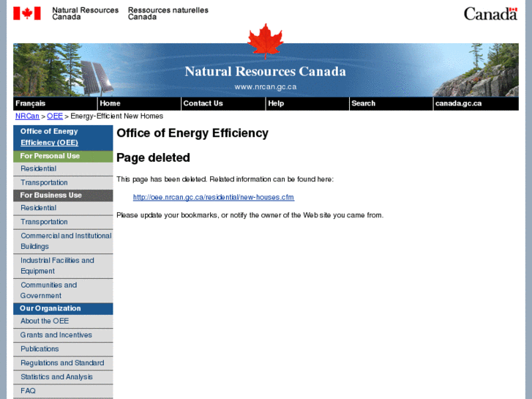The width and height of the screenshot is (532, 399).
Task: Click the Natural Resources Canada banner
Action: (x=266, y=70)
